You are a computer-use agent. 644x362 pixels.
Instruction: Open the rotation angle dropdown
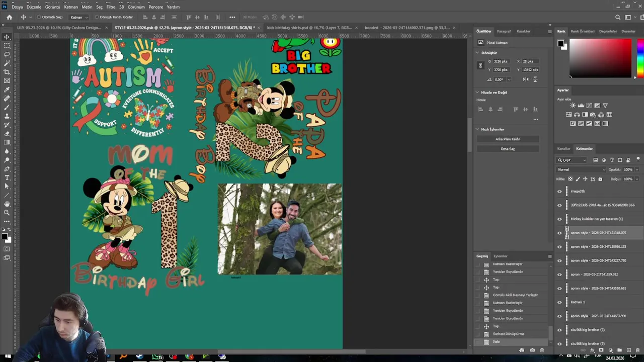pyautogui.click(x=509, y=79)
